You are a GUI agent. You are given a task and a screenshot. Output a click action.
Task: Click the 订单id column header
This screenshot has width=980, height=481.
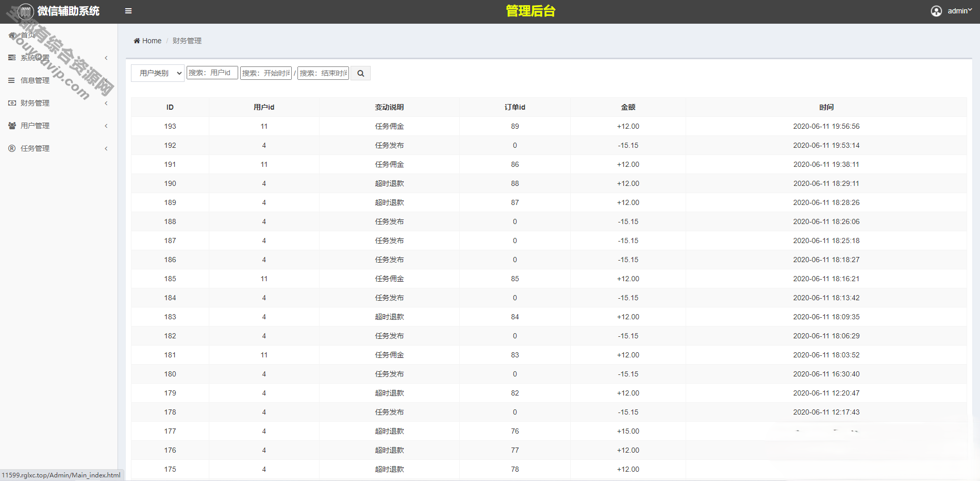[x=515, y=107]
